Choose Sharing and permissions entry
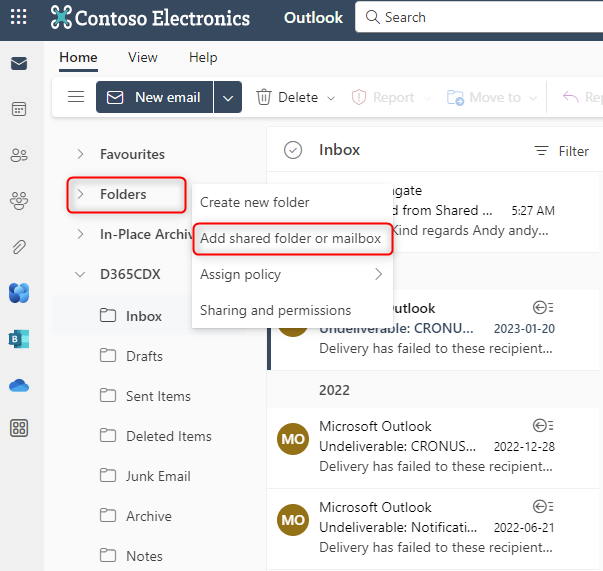Screen dimensions: 603x571 click(292, 310)
